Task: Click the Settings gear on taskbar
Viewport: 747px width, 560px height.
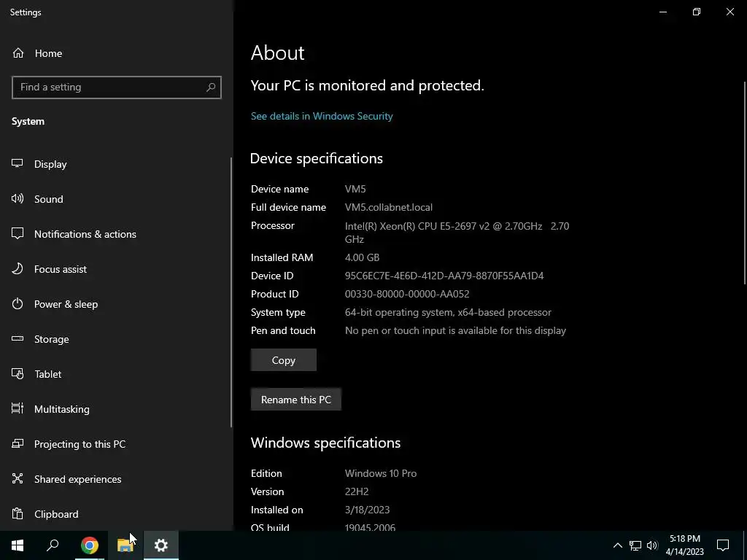Action: coord(161,545)
